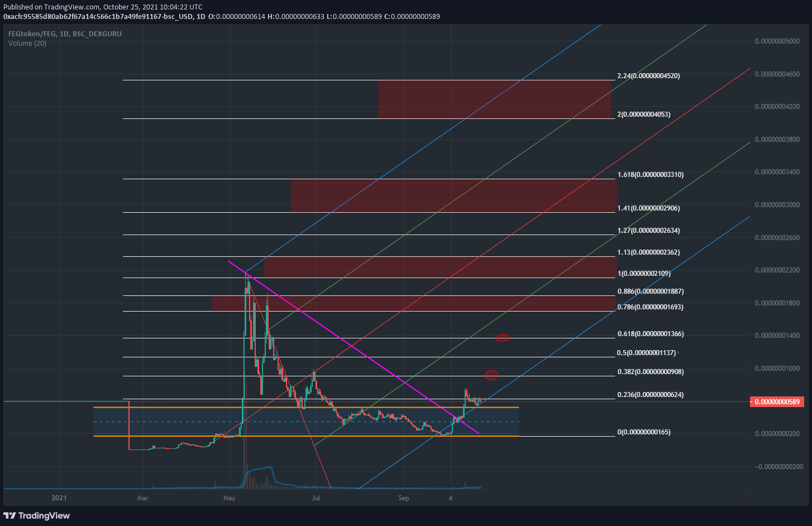This screenshot has width=812, height=526.
Task: Click the May label on the time axis
Action: (230, 498)
